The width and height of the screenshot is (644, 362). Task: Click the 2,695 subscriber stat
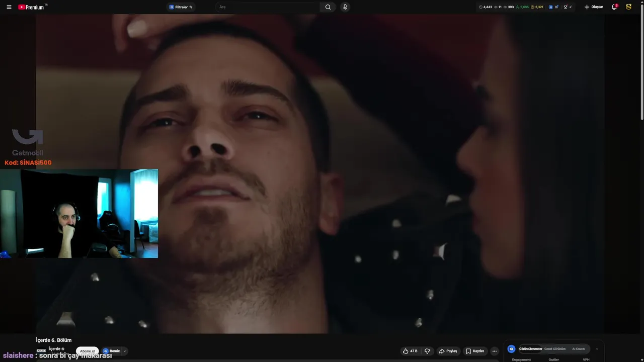pos(522,7)
